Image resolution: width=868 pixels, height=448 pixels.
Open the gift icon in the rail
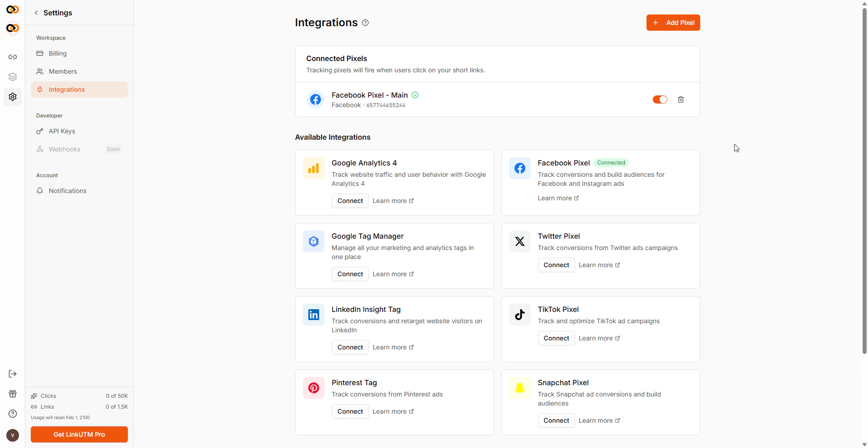pyautogui.click(x=13, y=394)
